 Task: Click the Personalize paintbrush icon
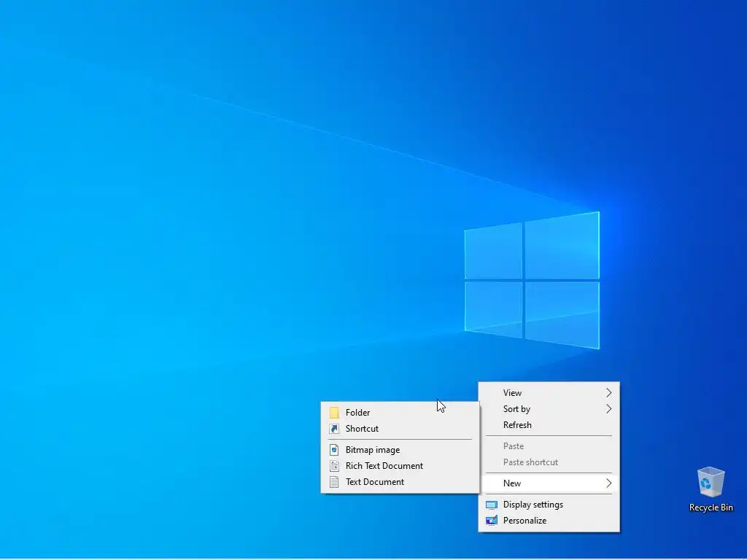click(491, 521)
